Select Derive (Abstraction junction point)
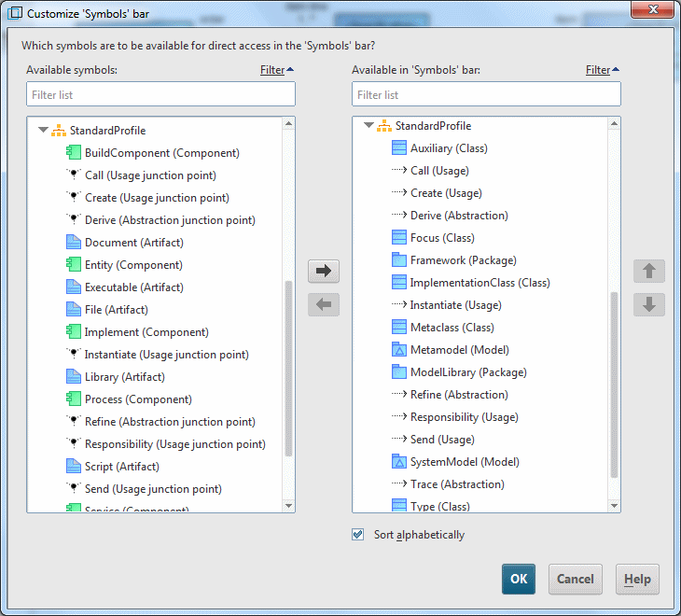 (x=170, y=220)
